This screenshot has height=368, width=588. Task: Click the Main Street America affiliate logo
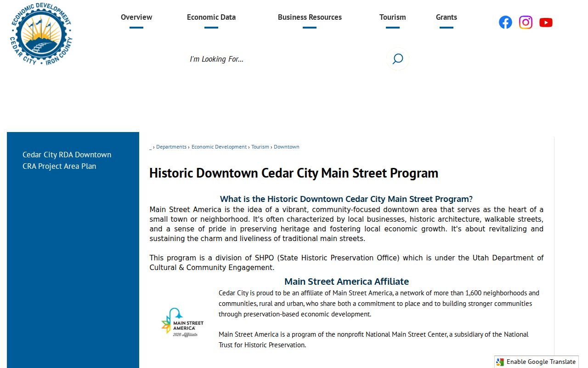tap(182, 323)
